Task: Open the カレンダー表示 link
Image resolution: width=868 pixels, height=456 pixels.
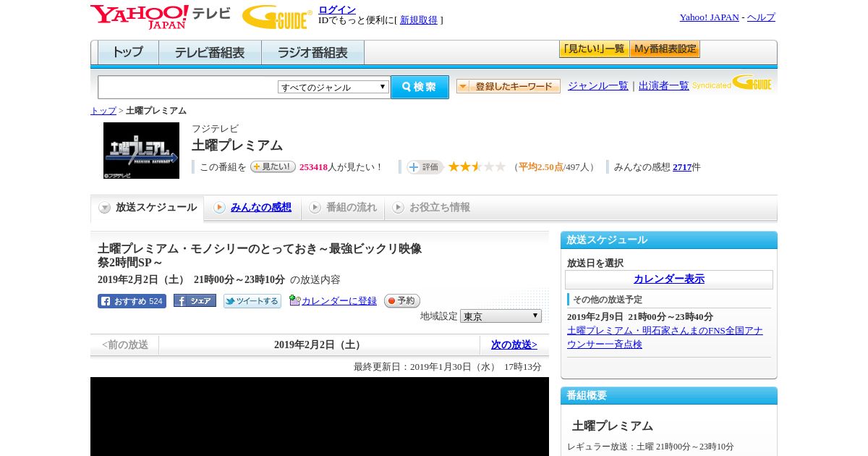Action: (669, 279)
